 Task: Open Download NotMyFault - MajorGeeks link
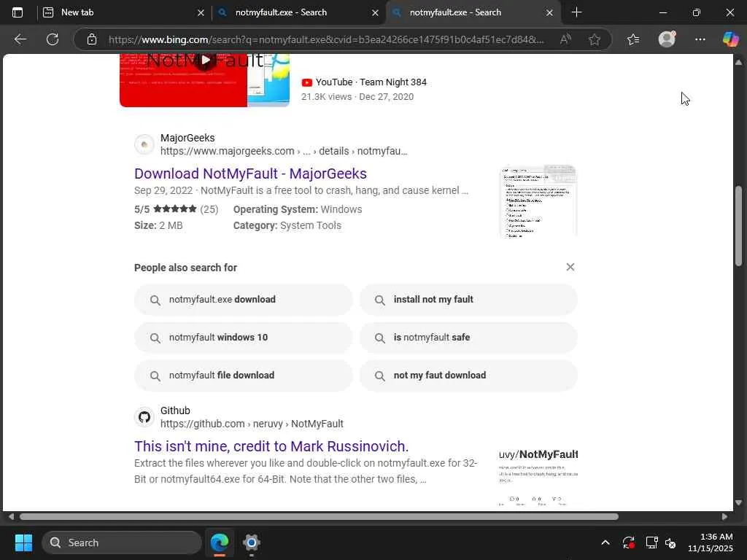pos(251,174)
